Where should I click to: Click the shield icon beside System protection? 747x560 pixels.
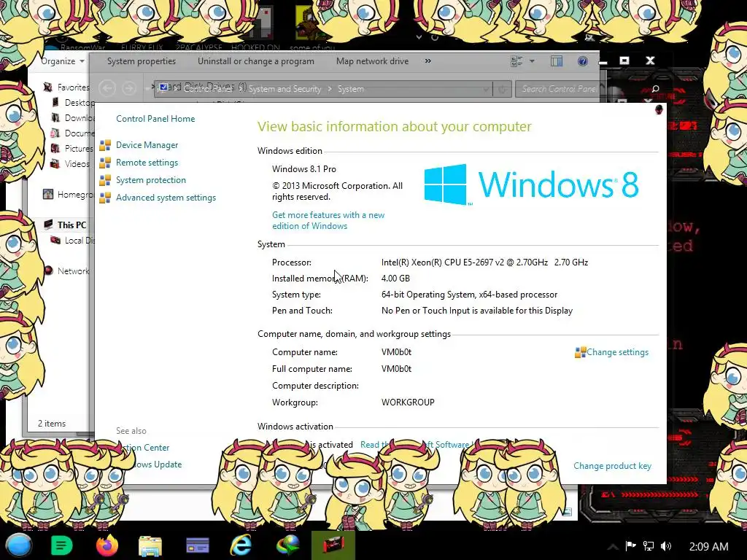[105, 181]
